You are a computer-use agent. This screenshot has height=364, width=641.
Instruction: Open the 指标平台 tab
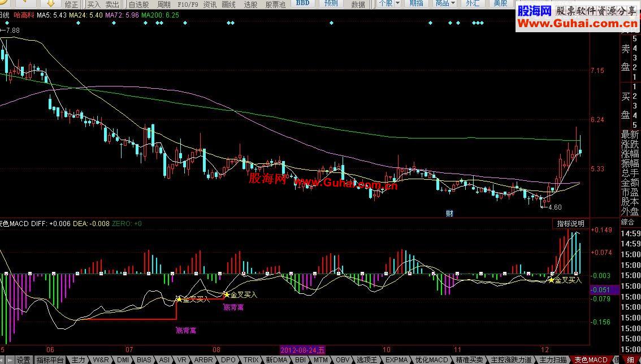pyautogui.click(x=50, y=360)
